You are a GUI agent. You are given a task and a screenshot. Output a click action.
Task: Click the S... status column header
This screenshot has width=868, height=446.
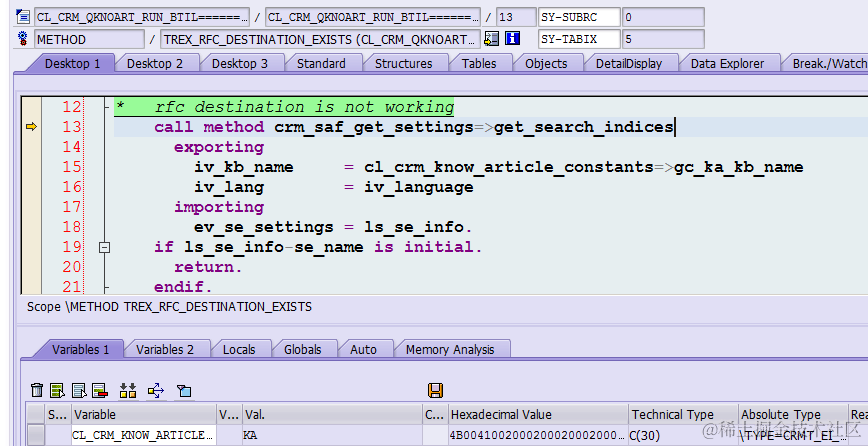(x=58, y=414)
